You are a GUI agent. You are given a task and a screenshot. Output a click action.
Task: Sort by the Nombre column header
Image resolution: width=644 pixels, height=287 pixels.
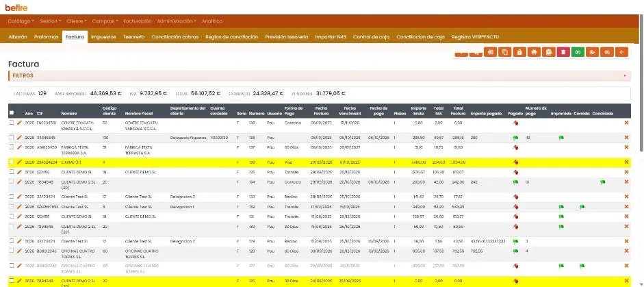69,114
